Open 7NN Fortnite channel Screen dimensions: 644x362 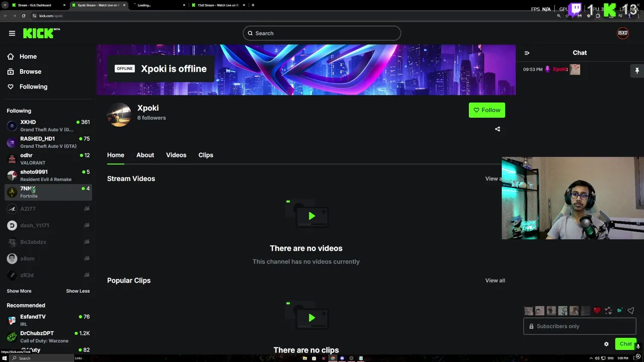coord(48,192)
